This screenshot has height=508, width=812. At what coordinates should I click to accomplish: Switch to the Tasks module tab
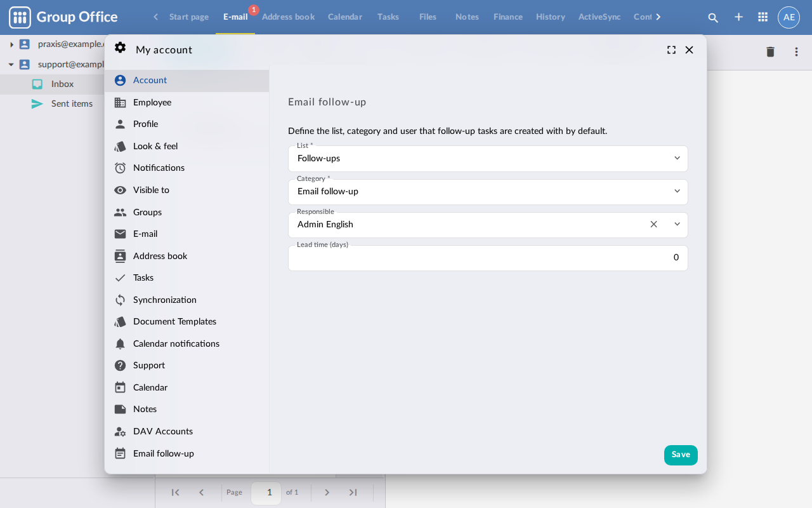point(388,17)
